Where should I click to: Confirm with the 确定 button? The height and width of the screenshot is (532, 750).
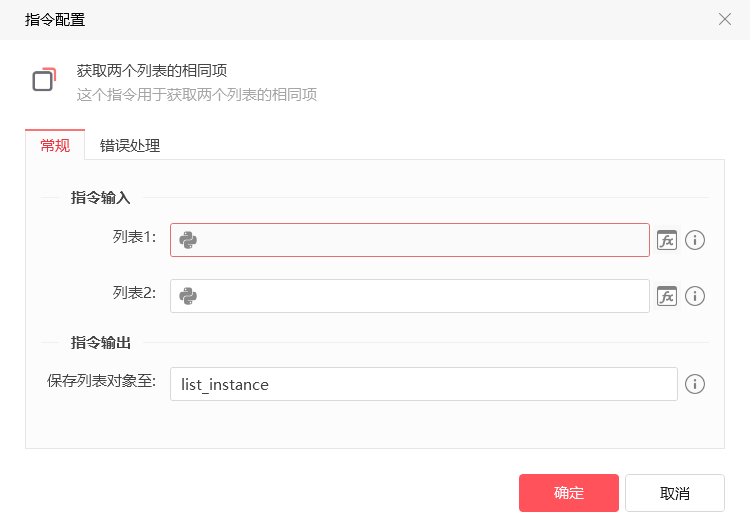click(x=569, y=493)
